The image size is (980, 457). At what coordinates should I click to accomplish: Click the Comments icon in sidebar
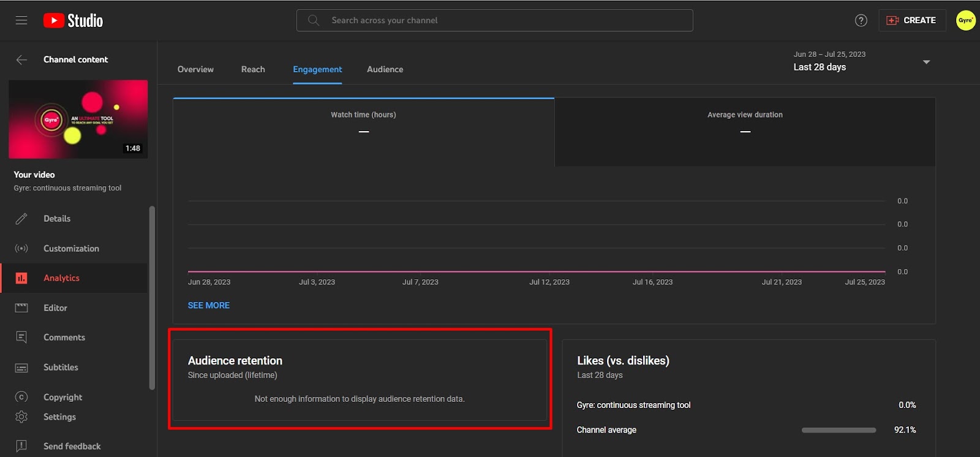[21, 337]
